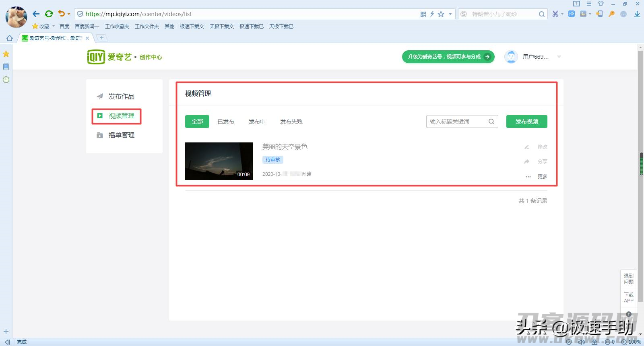Open the translate icon in browser toolbar
The width and height of the screenshot is (644, 346).
[571, 14]
